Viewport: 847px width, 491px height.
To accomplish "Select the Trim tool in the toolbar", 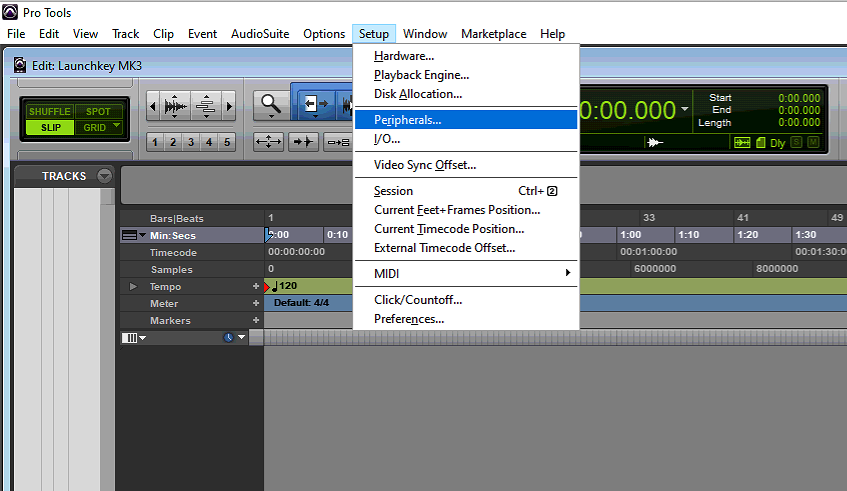I will (x=315, y=104).
